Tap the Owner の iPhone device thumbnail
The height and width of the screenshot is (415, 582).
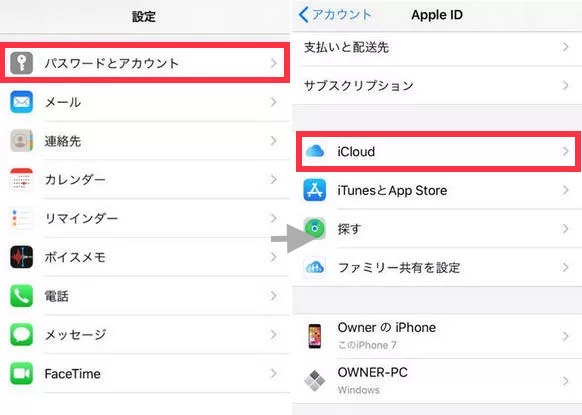click(x=315, y=336)
